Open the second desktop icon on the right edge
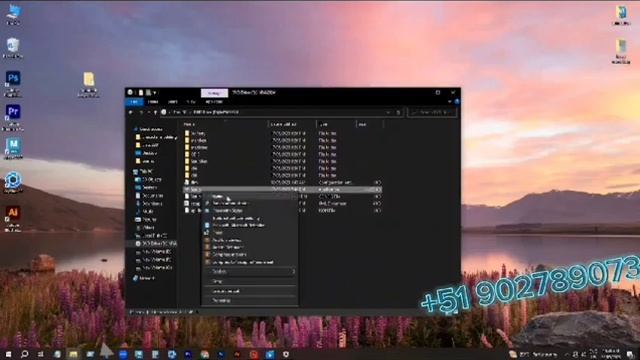This screenshot has width=640, height=360. pyautogui.click(x=621, y=51)
